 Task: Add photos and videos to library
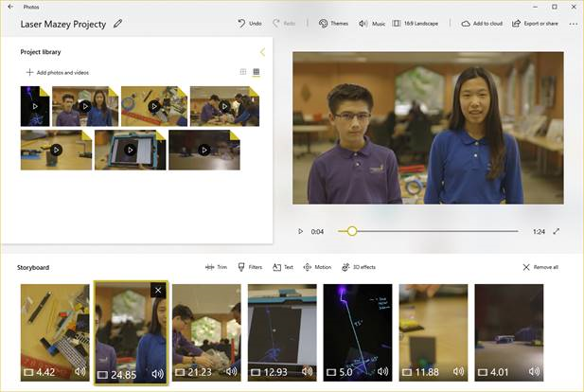[x=57, y=72]
